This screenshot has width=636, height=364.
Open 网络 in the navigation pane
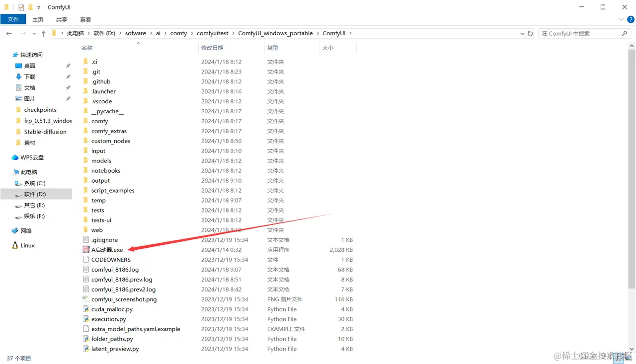pyautogui.click(x=26, y=230)
